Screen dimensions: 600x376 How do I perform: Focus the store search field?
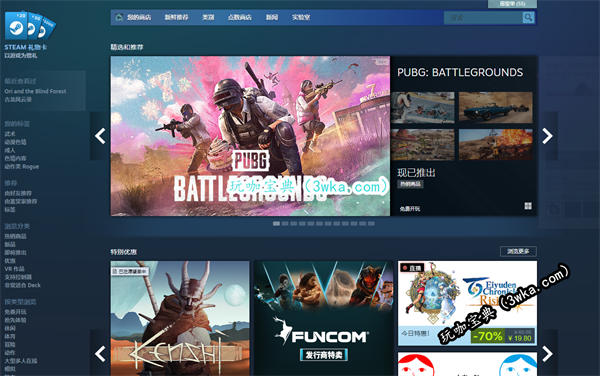[483, 17]
